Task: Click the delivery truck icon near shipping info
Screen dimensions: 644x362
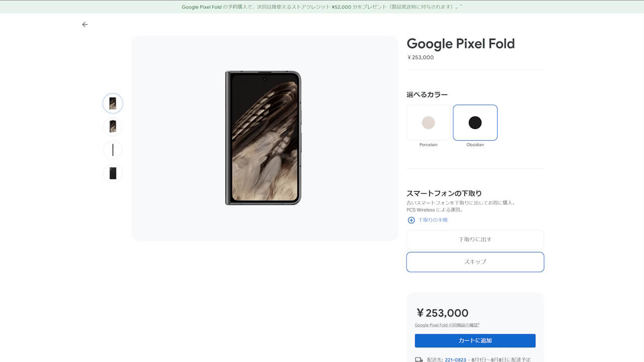Action: pos(418,359)
